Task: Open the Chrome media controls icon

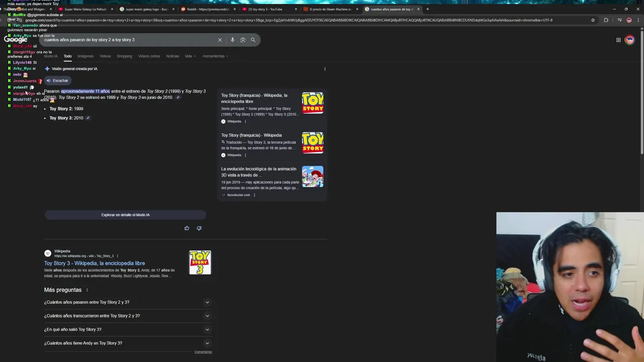Action: pos(618,20)
